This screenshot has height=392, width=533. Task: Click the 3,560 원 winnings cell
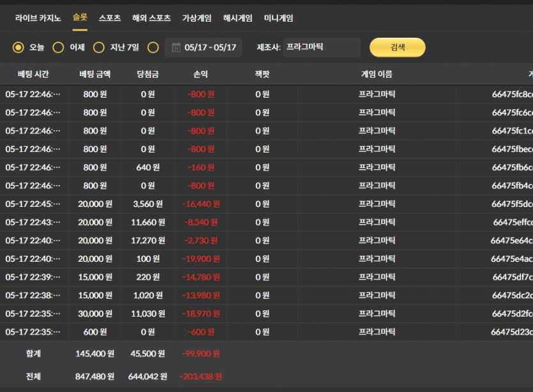[x=148, y=204]
